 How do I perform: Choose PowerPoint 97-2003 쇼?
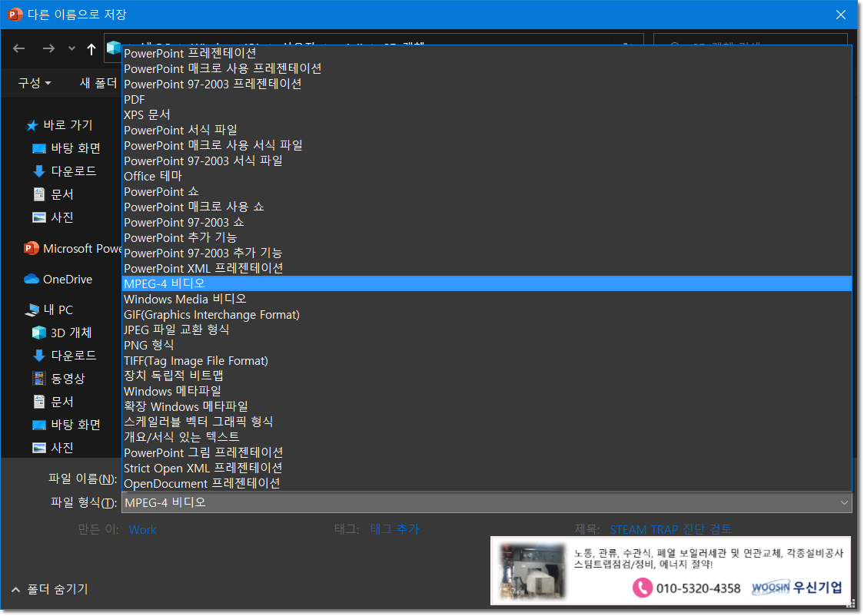click(x=487, y=223)
